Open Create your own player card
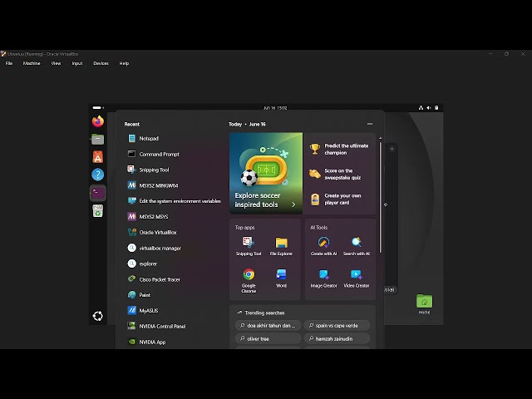The height and width of the screenshot is (399, 532). 340,199
